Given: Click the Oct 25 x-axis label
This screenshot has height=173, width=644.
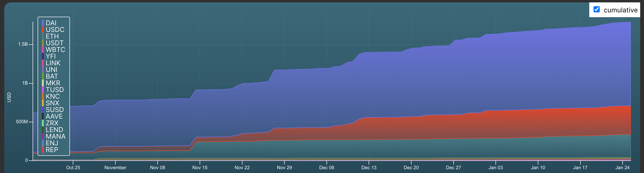Looking at the screenshot, I should pyautogui.click(x=73, y=168).
